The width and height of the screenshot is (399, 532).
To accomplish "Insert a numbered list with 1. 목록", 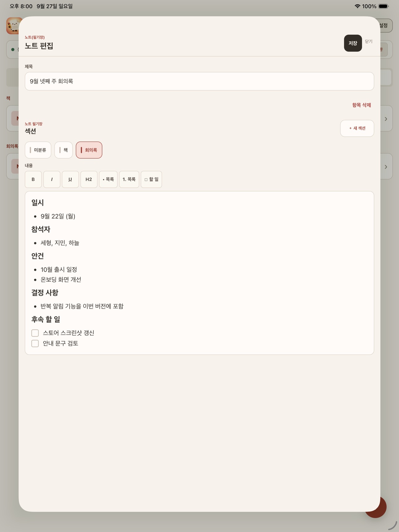I will (129, 179).
